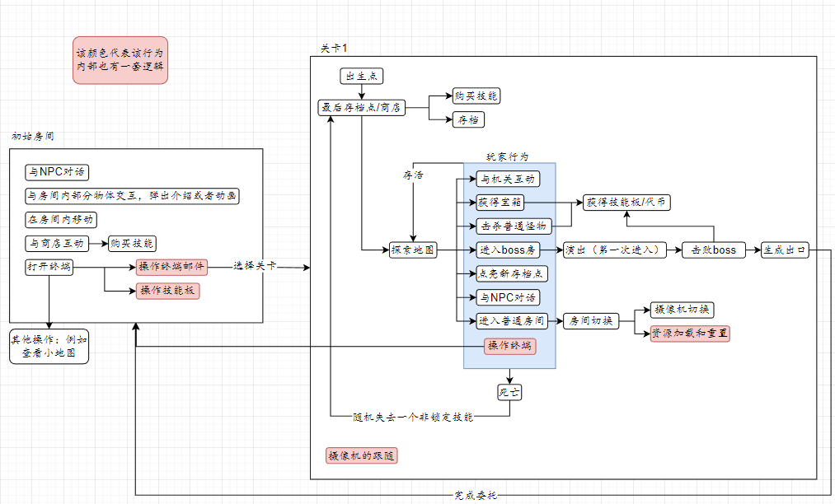This screenshot has width=835, height=504.
Task: Click the 生成出口 node
Action: [x=785, y=250]
